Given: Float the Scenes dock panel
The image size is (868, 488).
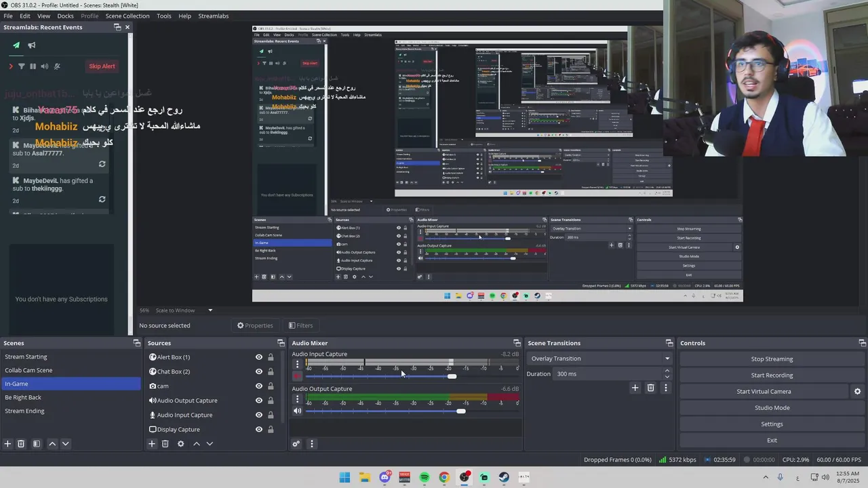Looking at the screenshot, I should click(x=136, y=343).
